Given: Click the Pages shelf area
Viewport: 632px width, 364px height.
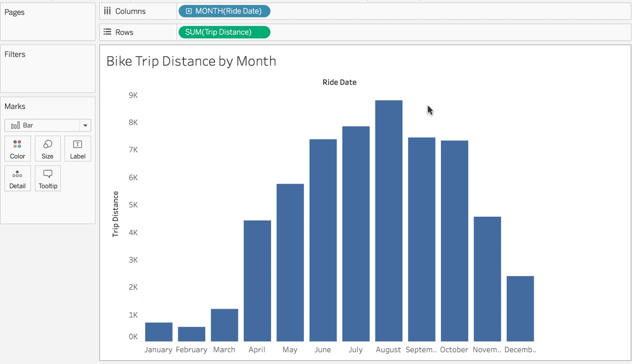Looking at the screenshot, I should 48,21.
